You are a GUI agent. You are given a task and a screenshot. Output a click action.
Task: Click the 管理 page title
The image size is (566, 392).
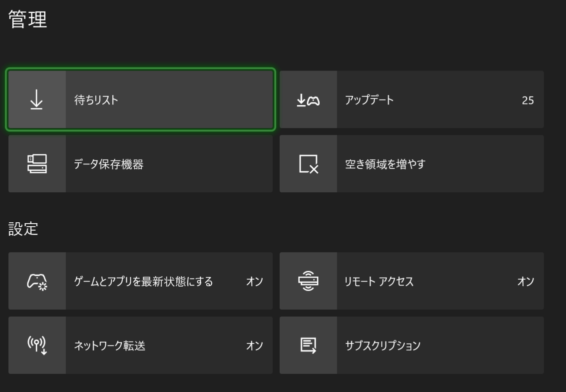coord(28,20)
